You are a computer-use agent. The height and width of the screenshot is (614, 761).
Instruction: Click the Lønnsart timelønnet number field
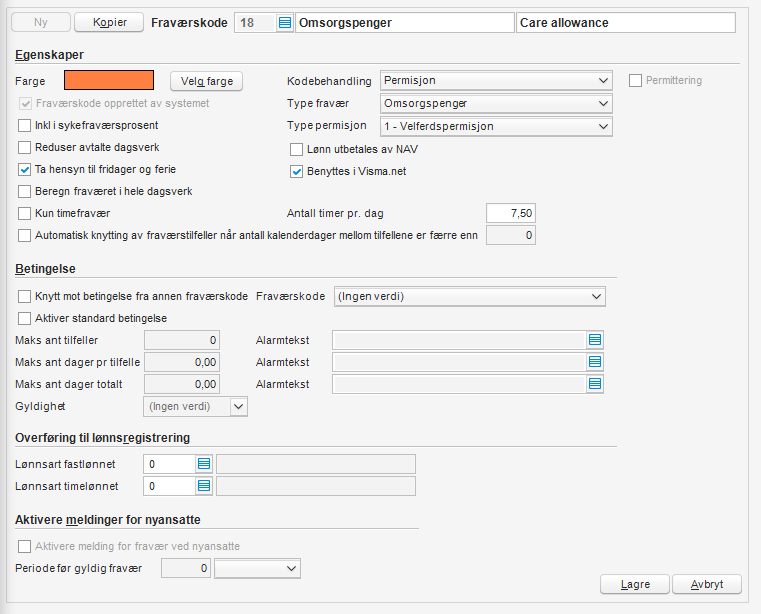170,486
